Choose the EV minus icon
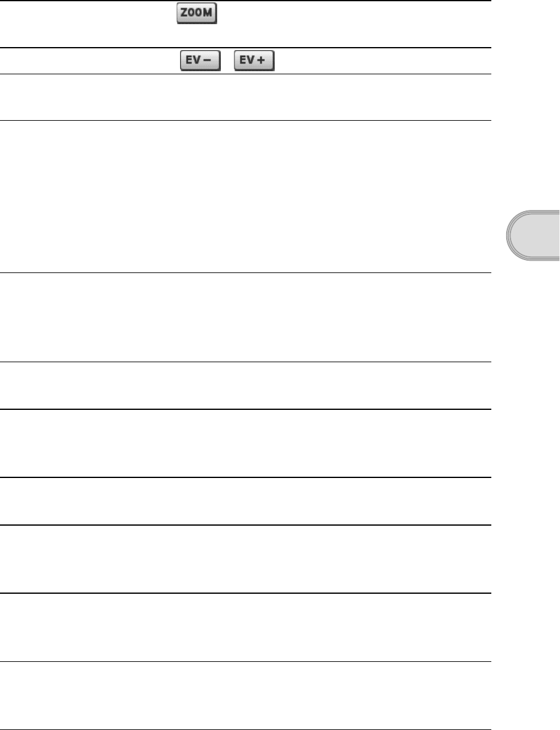Screen dimensions: 560x730 pos(200,61)
